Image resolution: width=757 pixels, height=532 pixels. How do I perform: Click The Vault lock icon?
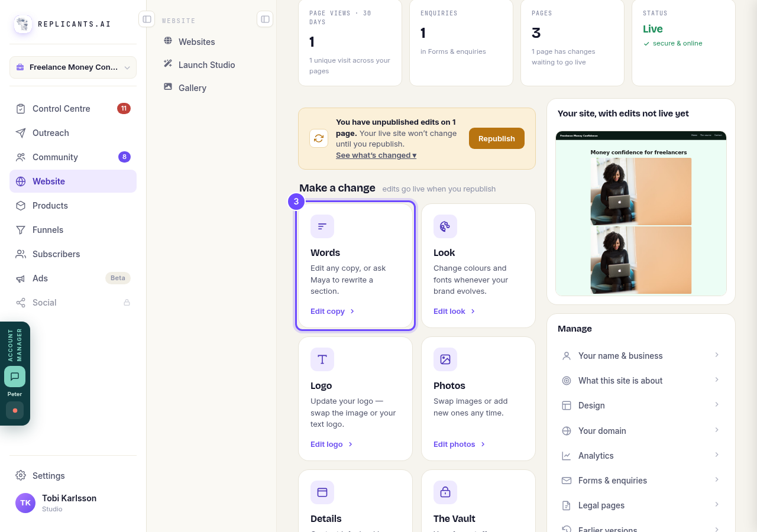pos(445,492)
